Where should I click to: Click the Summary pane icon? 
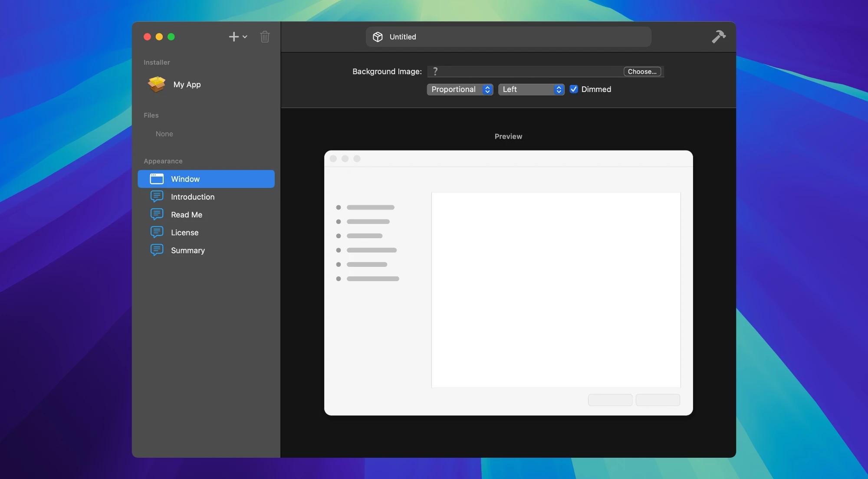tap(157, 250)
